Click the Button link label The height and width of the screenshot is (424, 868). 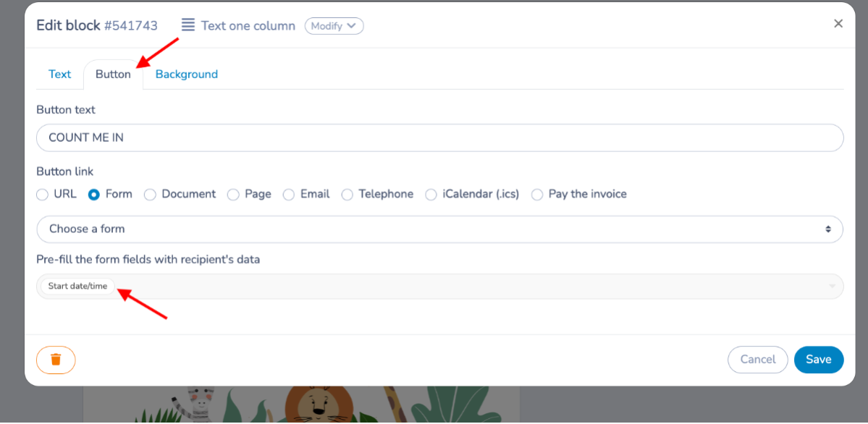point(64,171)
